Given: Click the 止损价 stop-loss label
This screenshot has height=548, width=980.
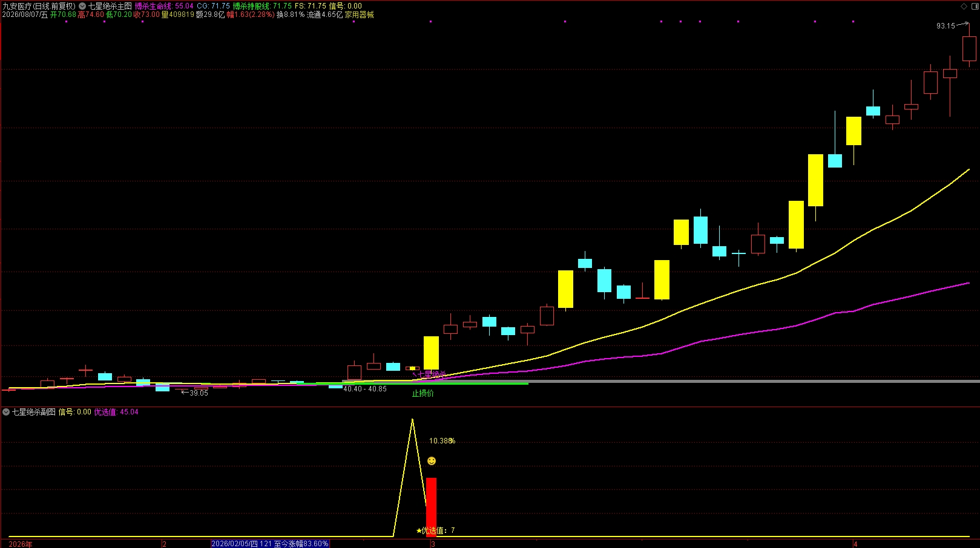Looking at the screenshot, I should coord(423,393).
